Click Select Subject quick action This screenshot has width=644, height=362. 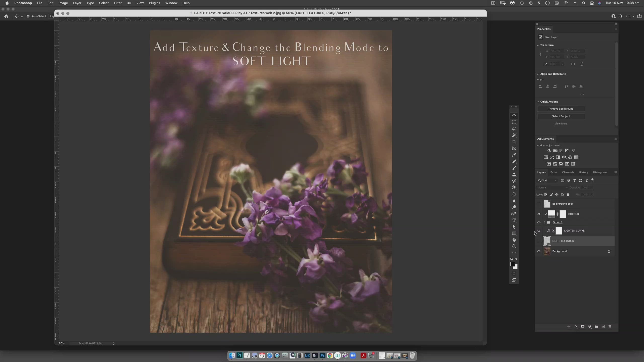(561, 116)
